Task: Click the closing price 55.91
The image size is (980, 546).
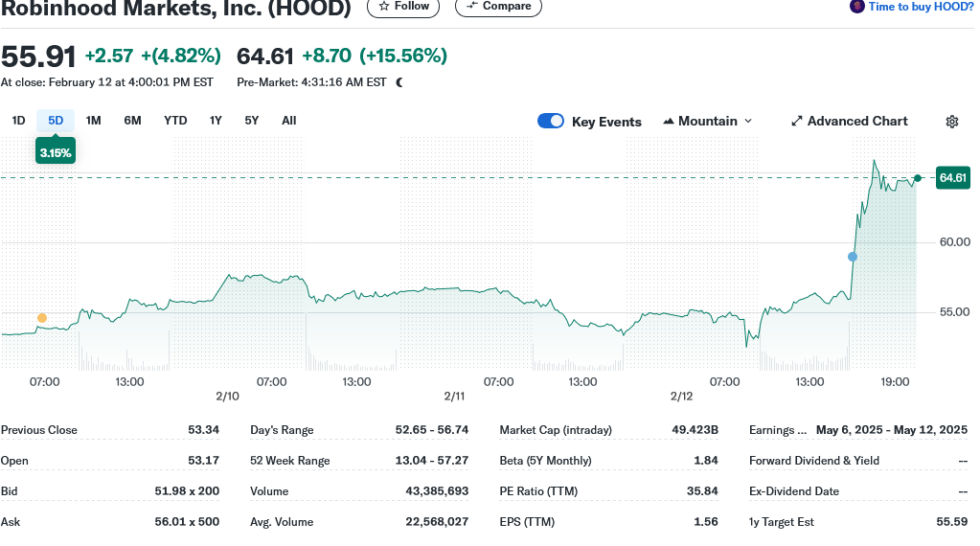Action: [38, 57]
